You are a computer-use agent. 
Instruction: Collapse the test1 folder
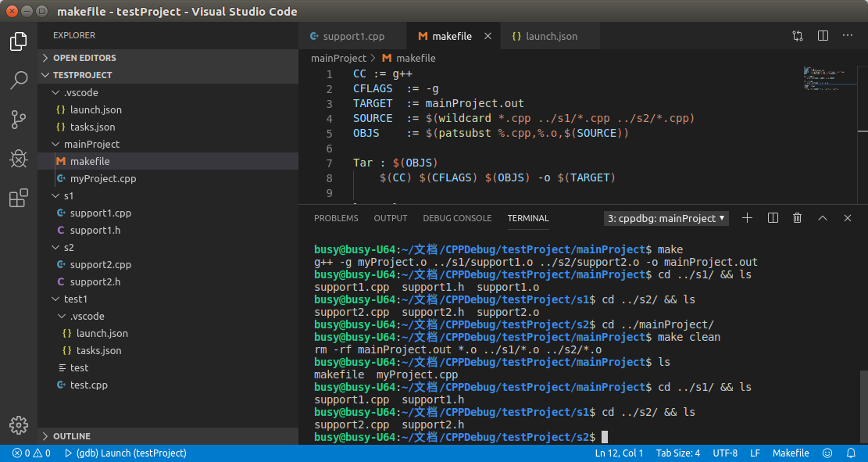[168, 299]
